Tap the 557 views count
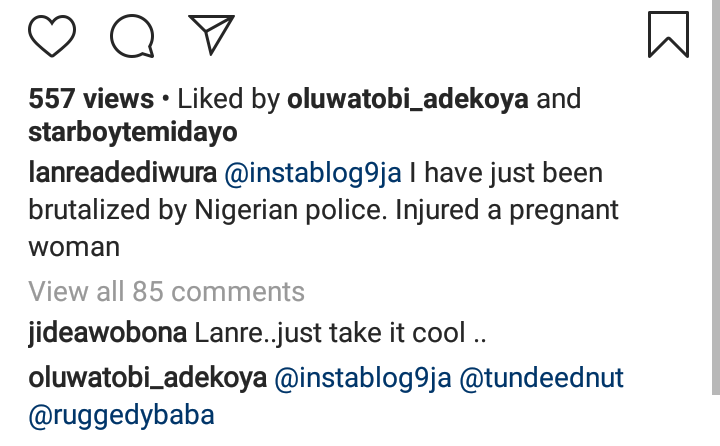The width and height of the screenshot is (720, 446). click(91, 100)
